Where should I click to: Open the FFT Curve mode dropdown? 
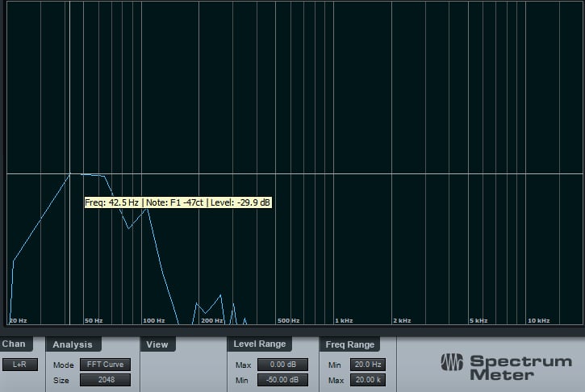click(x=105, y=365)
